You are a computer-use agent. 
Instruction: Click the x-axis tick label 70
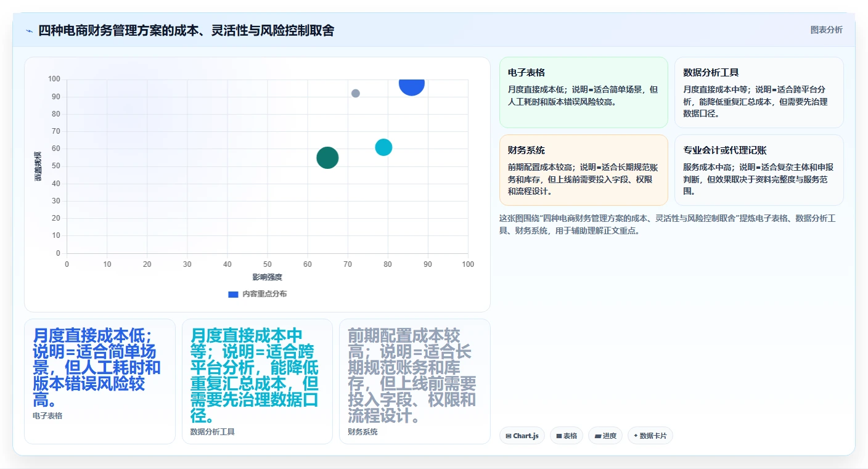[348, 264]
